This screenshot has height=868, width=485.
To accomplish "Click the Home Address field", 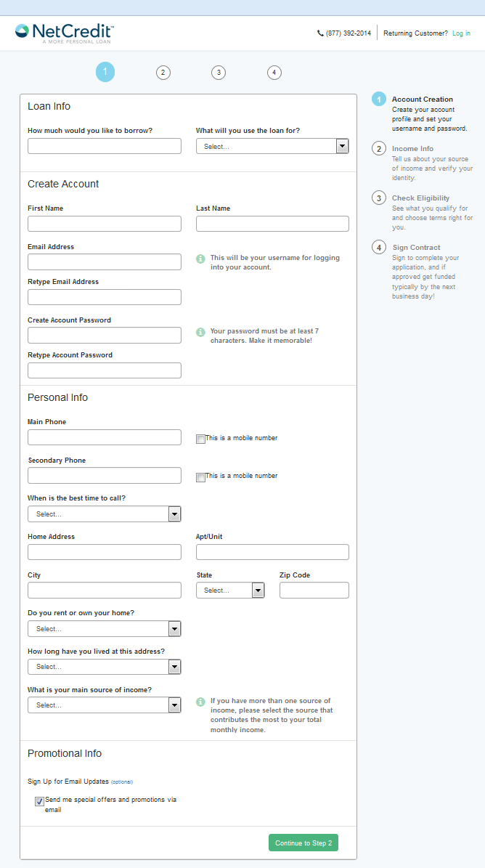I will click(105, 552).
